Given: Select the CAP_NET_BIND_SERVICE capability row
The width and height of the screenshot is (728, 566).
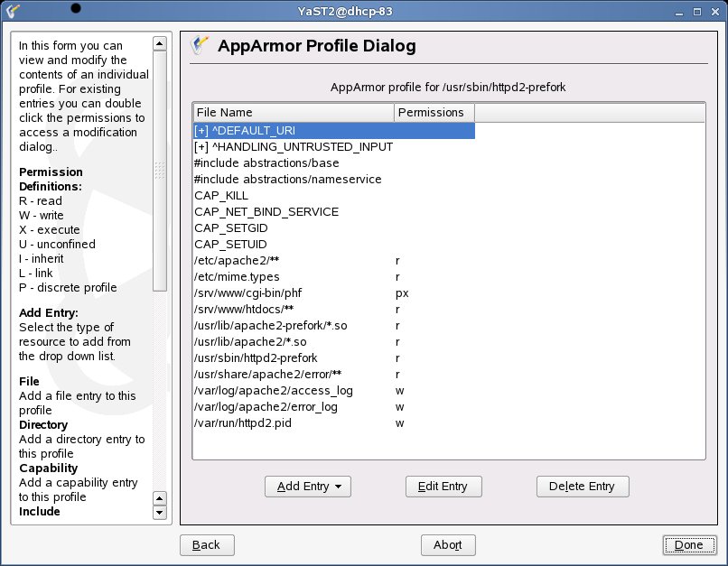Looking at the screenshot, I should coord(266,212).
